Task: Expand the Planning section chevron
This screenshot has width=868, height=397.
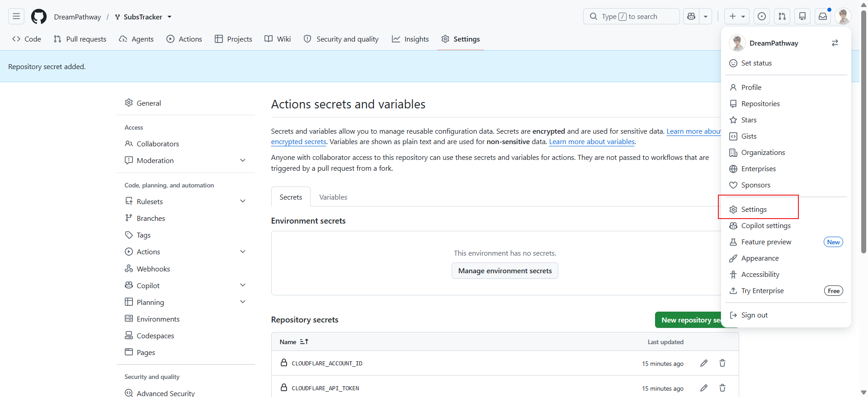Action: point(243,302)
